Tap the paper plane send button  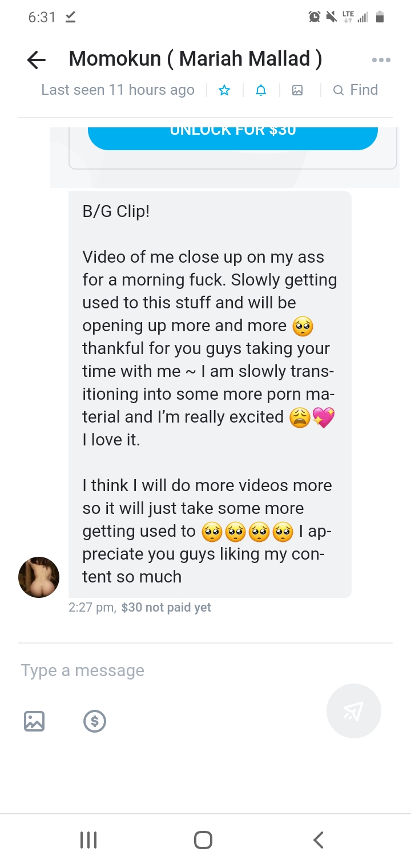354,711
